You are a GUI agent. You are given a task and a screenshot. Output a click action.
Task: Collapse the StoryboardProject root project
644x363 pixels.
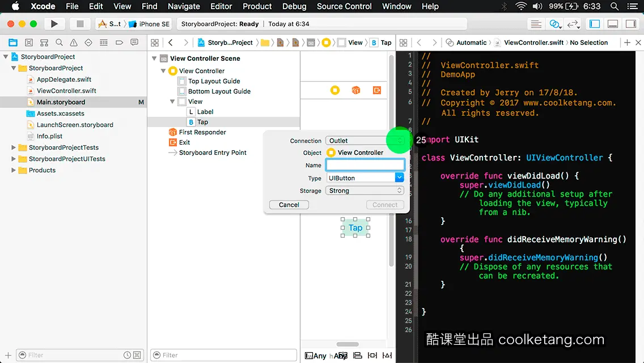[6, 57]
